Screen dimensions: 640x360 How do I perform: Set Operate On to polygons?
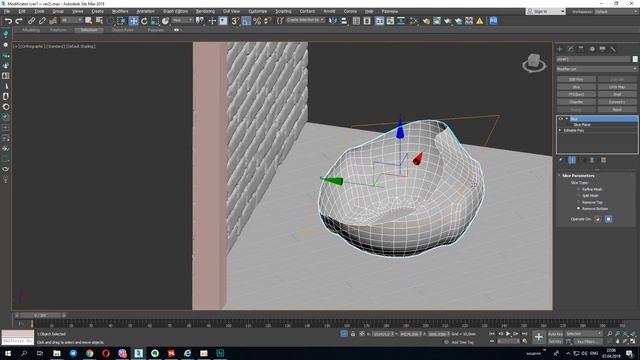pos(608,219)
